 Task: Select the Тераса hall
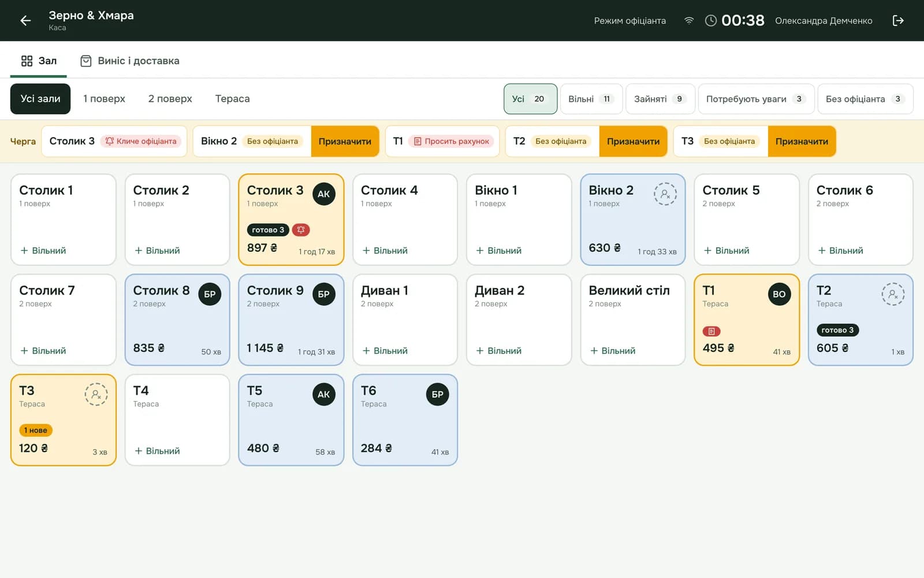click(233, 99)
